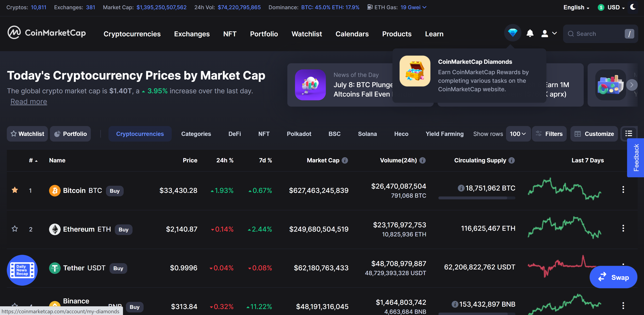Click the Circulating Supply info icon
This screenshot has width=644, height=315.
tap(511, 160)
